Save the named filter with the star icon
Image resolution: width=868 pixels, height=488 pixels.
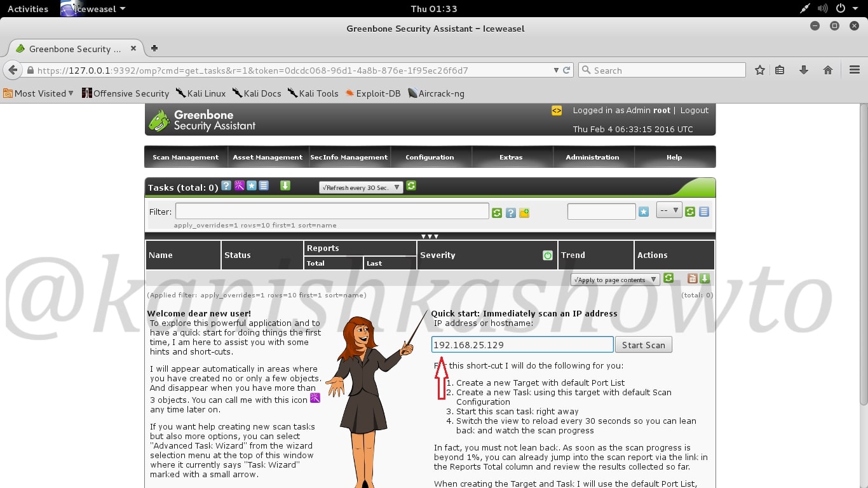tap(644, 212)
